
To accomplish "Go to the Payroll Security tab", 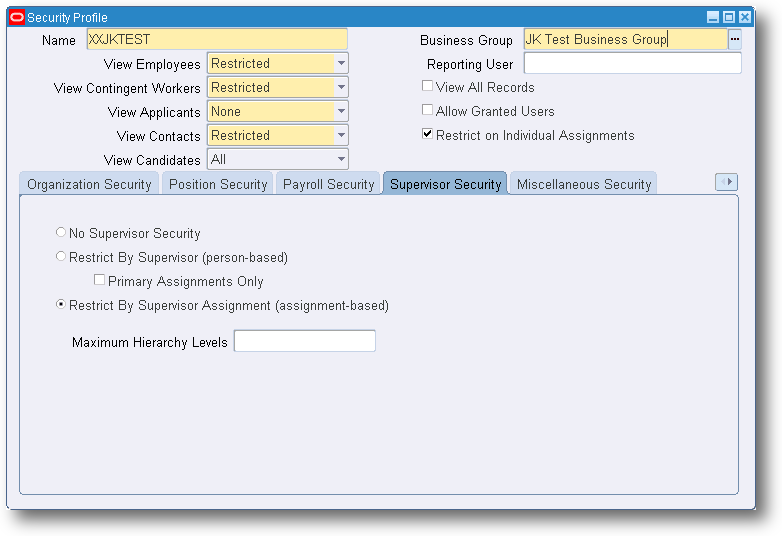I will click(x=328, y=184).
